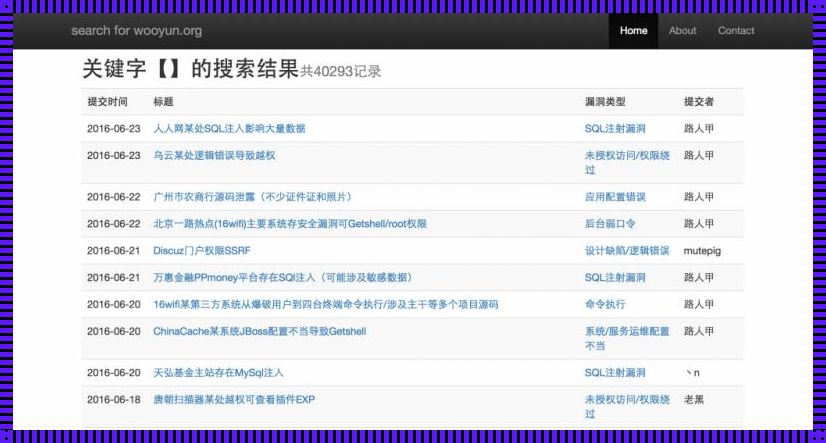The width and height of the screenshot is (826, 443).
Task: Click date 2016-06-20 in ChinaCache row
Action: tap(114, 331)
